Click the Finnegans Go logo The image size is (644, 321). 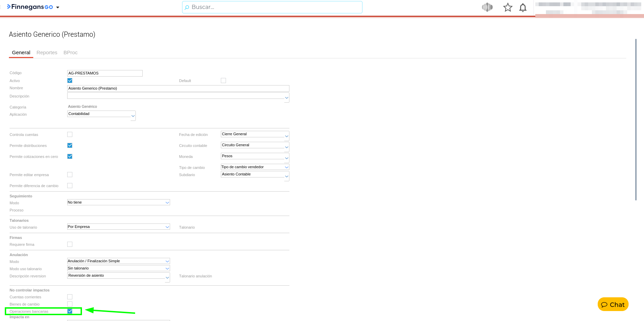tap(30, 7)
